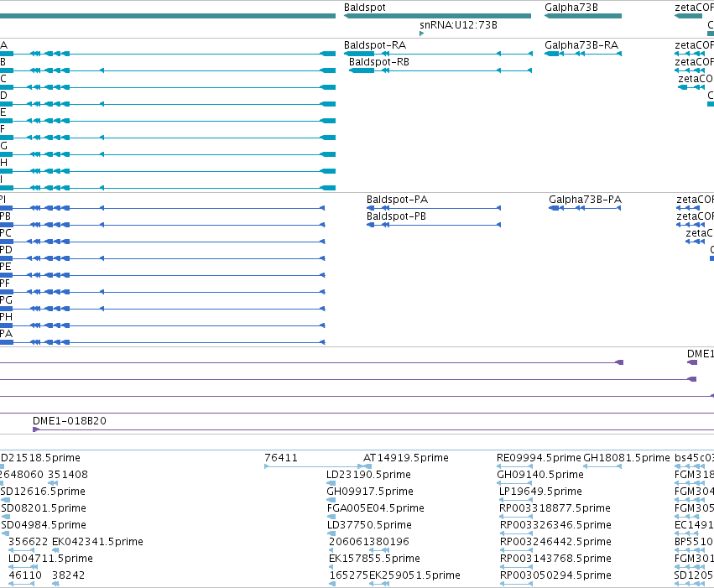Open EST EK259051.5prime
This screenshot has width=714, height=588.
pos(414,575)
